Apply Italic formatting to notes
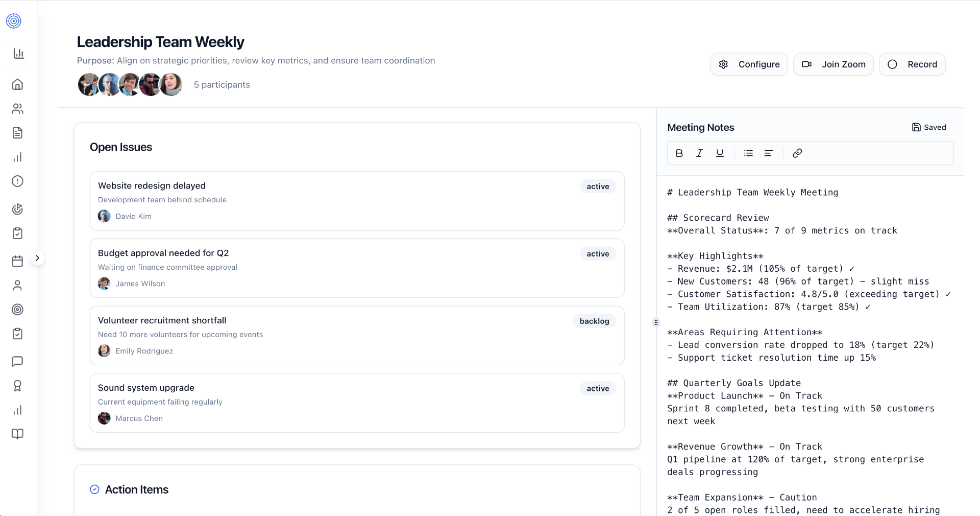 pos(699,153)
